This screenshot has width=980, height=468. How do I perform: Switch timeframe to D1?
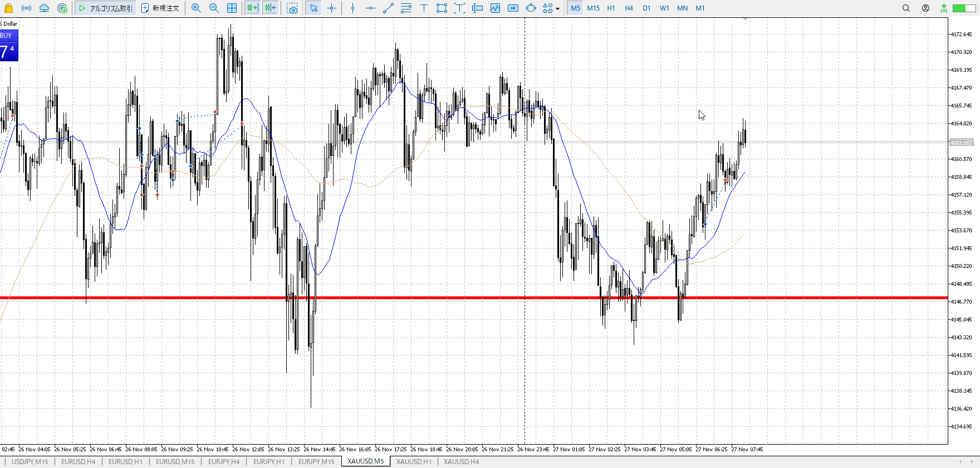click(646, 8)
